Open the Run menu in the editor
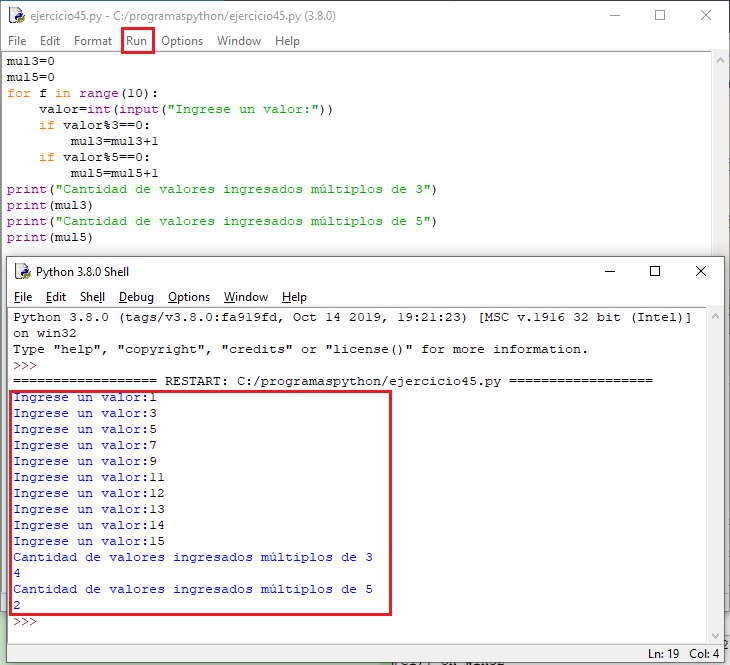The height and width of the screenshot is (665, 730). coord(137,41)
